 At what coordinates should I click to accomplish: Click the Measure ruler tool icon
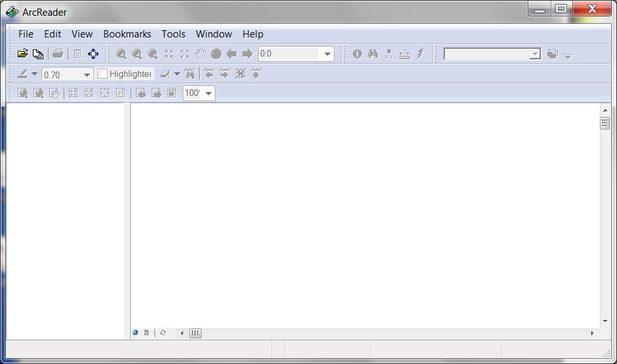(x=405, y=54)
